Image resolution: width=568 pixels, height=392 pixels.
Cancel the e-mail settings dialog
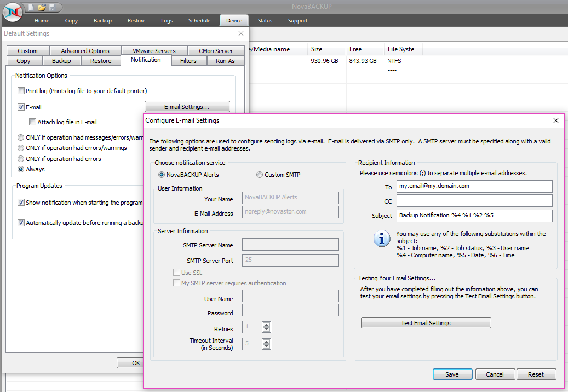(x=495, y=374)
